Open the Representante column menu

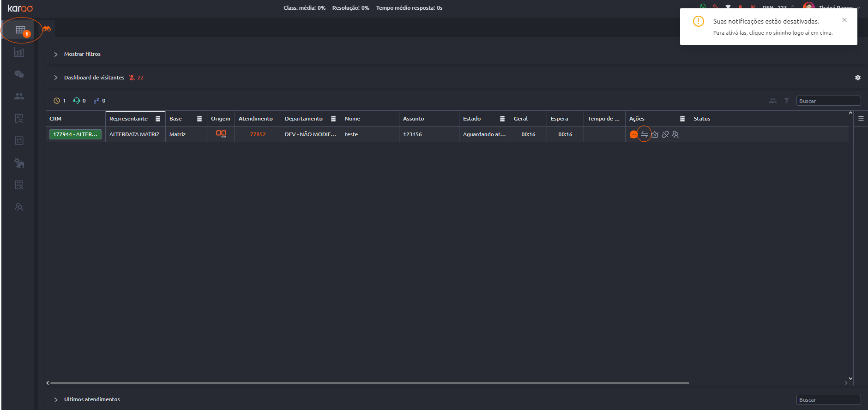158,119
